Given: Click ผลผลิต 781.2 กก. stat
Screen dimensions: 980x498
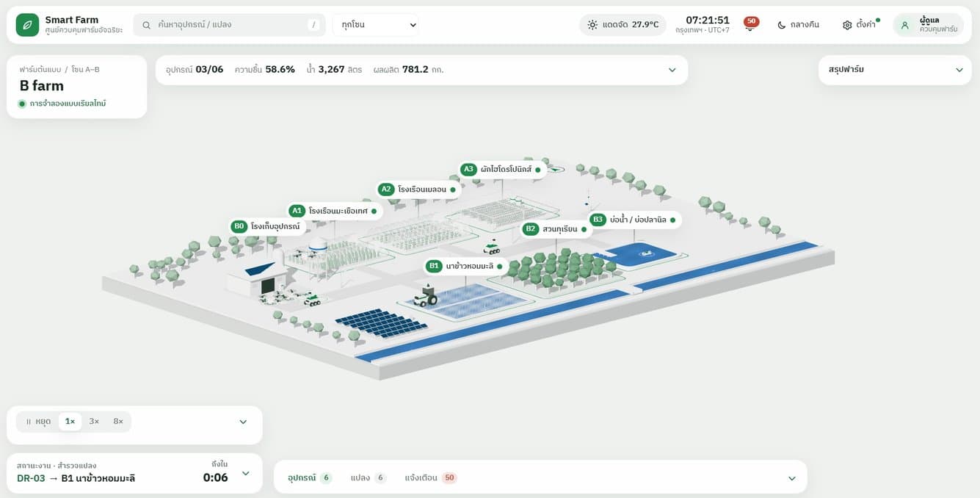Looking at the screenshot, I should pos(408,70).
